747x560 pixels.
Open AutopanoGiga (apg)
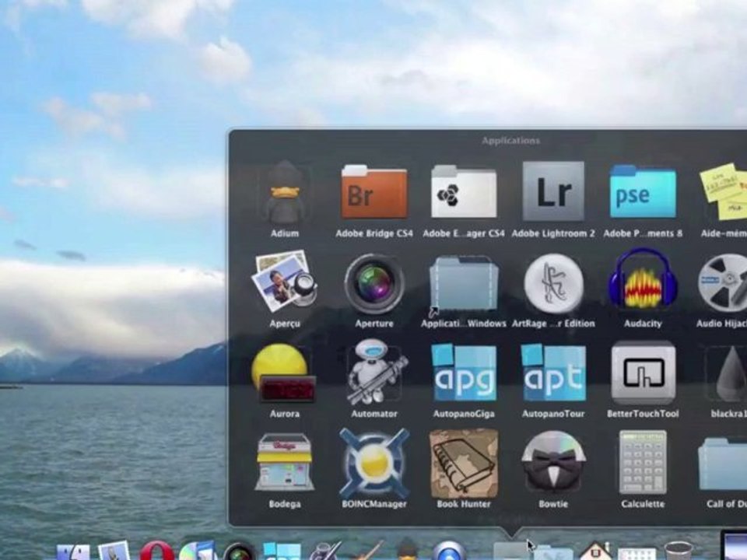click(464, 373)
